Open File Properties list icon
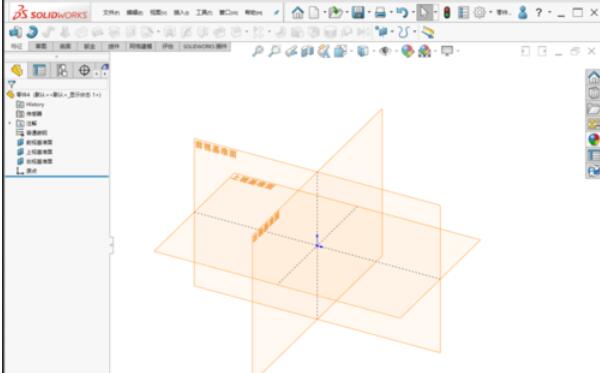Screen dimensions: 600x373 (463, 13)
